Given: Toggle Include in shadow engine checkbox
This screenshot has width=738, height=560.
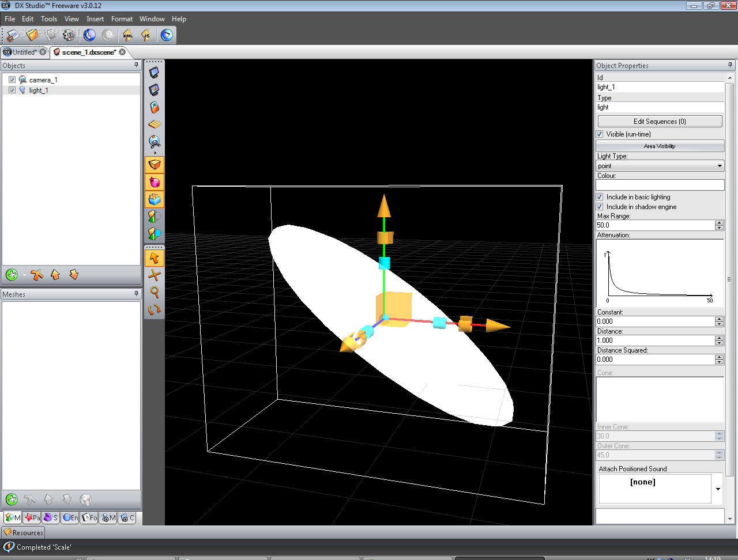Looking at the screenshot, I should [600, 207].
